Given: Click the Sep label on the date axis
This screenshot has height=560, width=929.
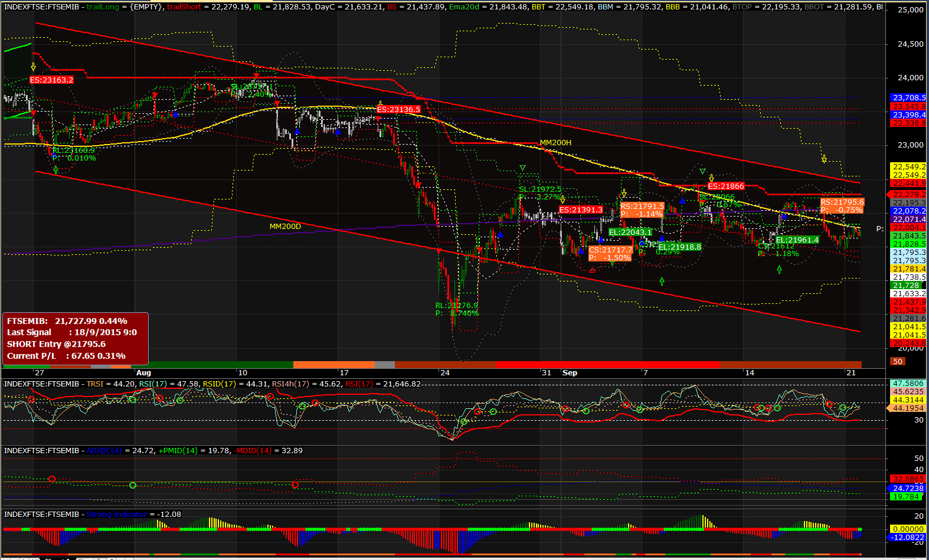Looking at the screenshot, I should [570, 372].
